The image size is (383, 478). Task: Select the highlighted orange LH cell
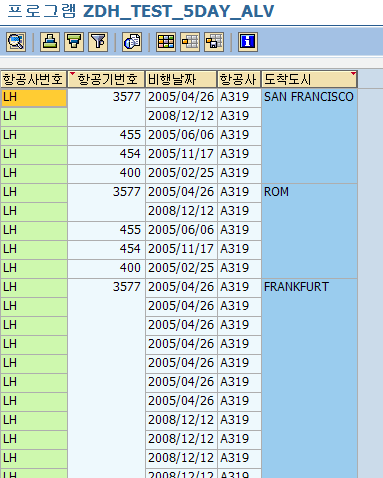coord(34,97)
